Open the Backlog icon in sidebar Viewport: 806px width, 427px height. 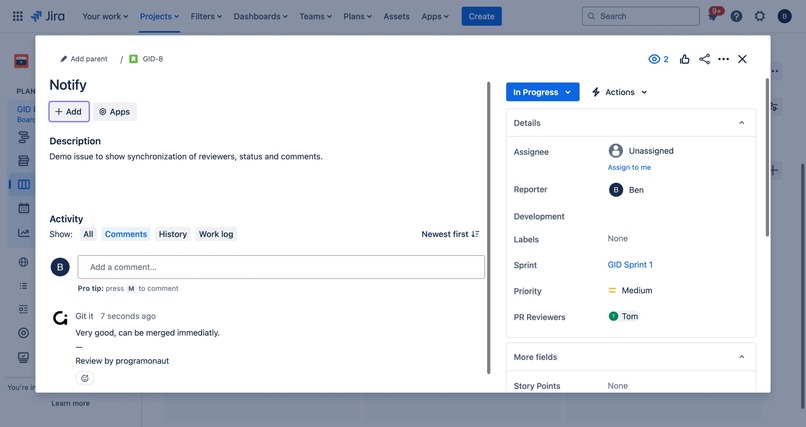tap(24, 161)
